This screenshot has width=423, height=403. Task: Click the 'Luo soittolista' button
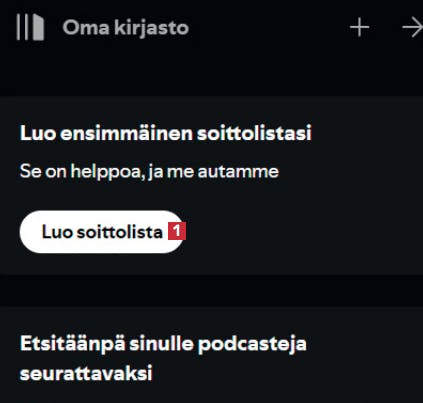[x=102, y=232]
